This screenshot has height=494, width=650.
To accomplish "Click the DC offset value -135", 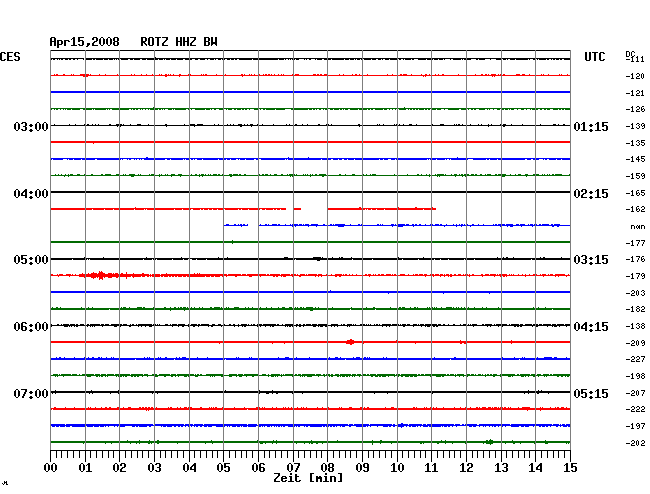I will 635,143.
